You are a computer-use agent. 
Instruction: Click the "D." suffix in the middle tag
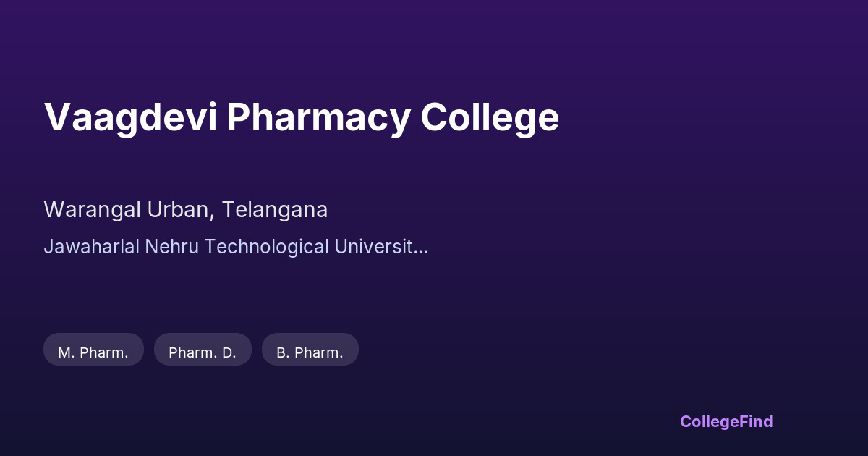tap(229, 352)
